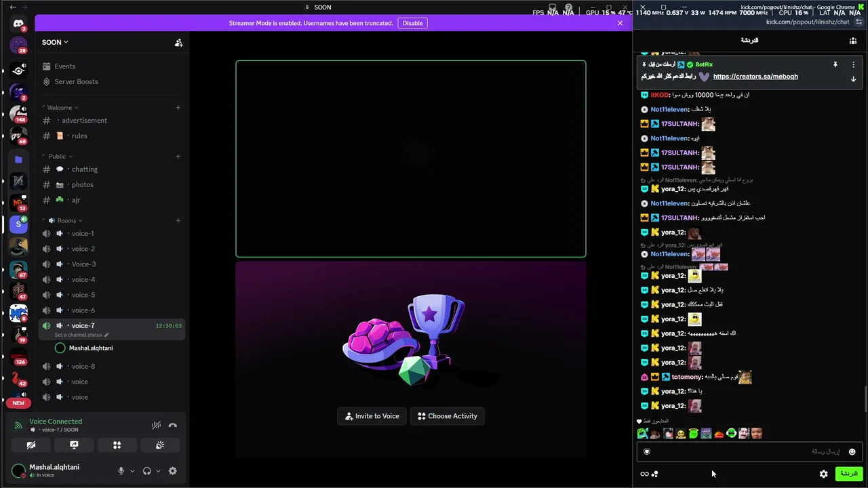Click the shield icon in Kick message box

point(647,452)
